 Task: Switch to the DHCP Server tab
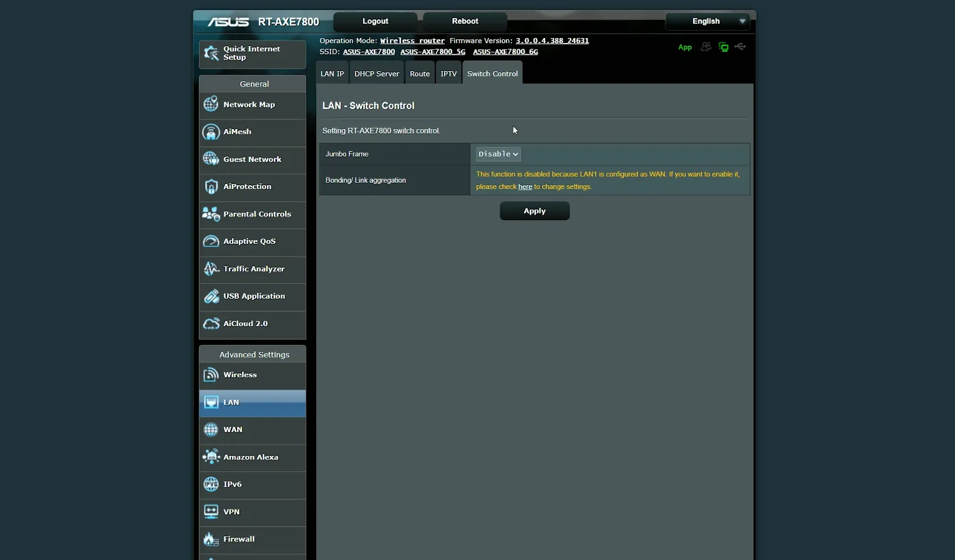click(377, 74)
